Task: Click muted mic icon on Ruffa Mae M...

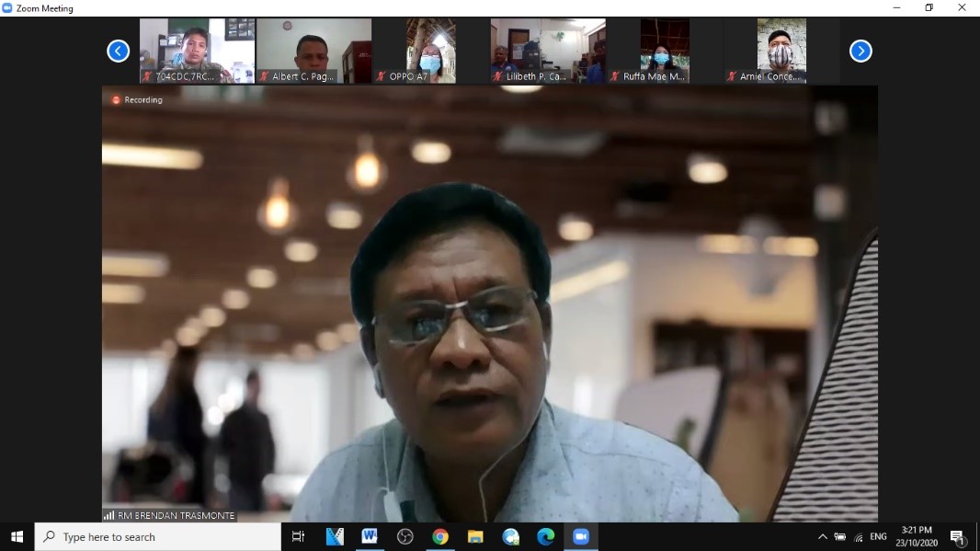Action: 614,76
